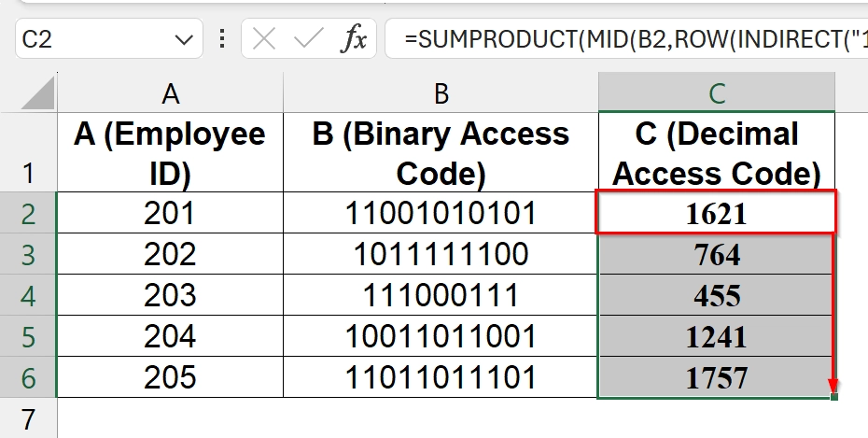868x438 pixels.
Task: Select decimal value cell 1241
Action: coord(716,335)
